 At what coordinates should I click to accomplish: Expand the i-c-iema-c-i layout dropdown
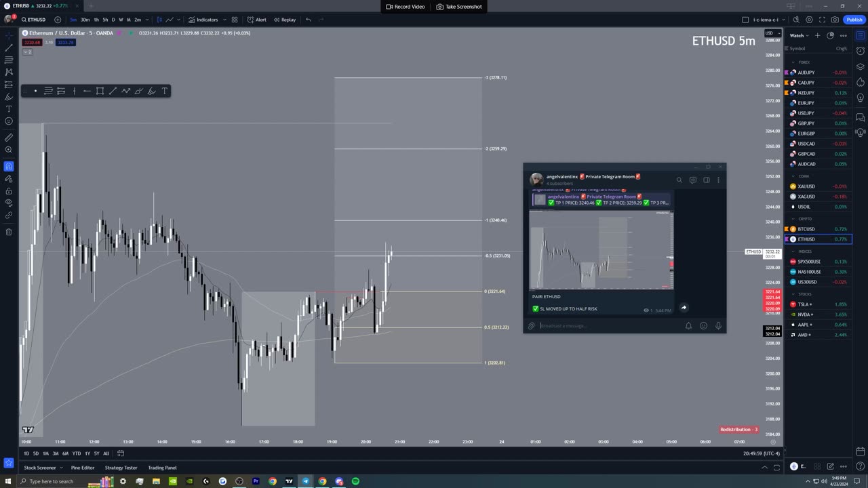tap(784, 20)
